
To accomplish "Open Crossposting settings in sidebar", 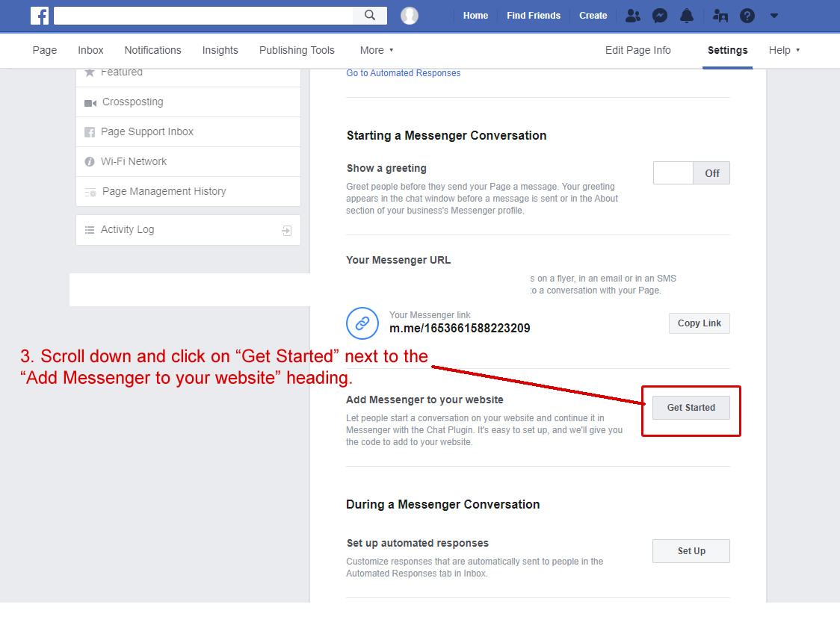I will (188, 102).
